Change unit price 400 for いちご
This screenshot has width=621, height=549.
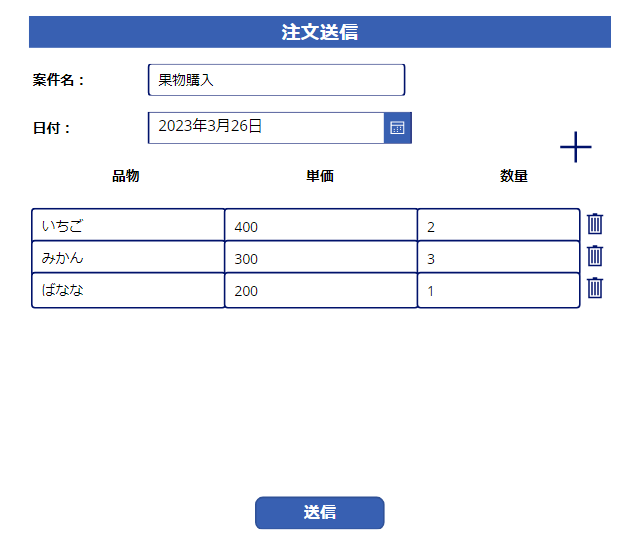click(321, 225)
